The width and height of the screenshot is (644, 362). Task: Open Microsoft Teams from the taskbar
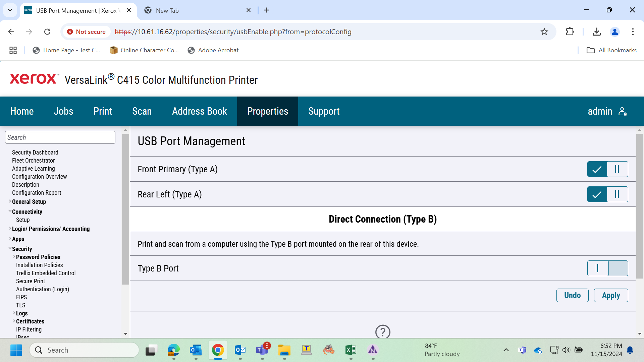262,350
